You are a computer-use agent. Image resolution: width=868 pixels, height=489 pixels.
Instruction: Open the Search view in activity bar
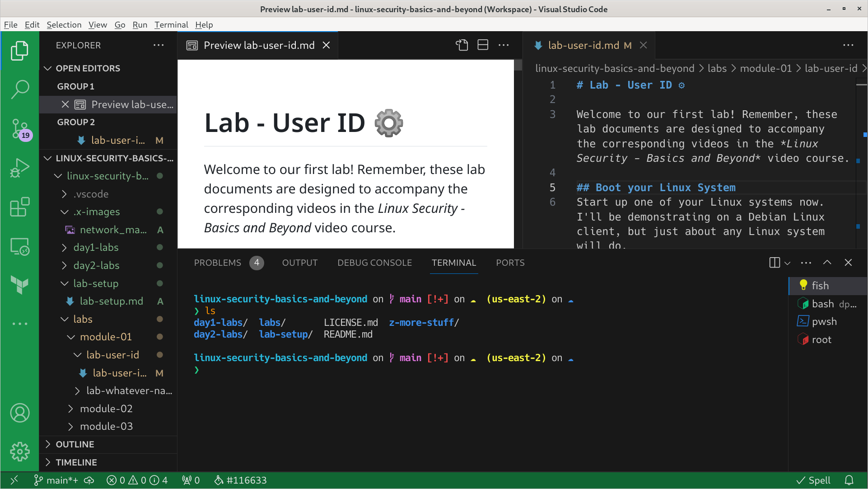tap(20, 89)
